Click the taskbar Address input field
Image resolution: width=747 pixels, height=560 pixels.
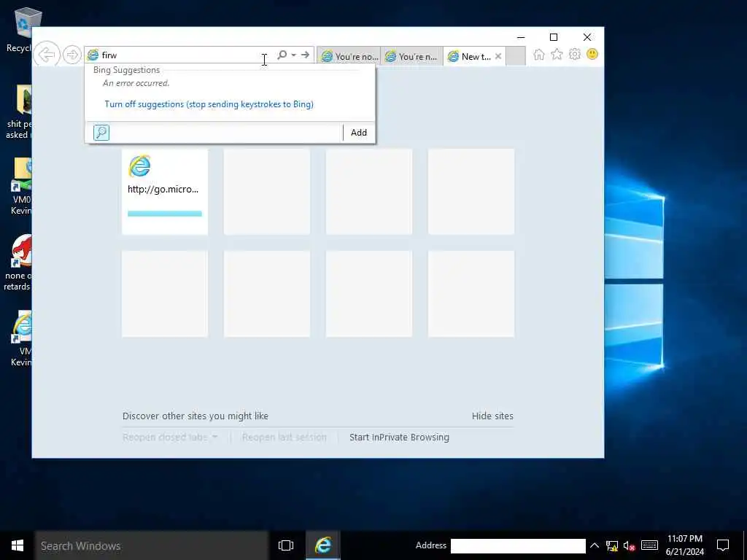(518, 545)
